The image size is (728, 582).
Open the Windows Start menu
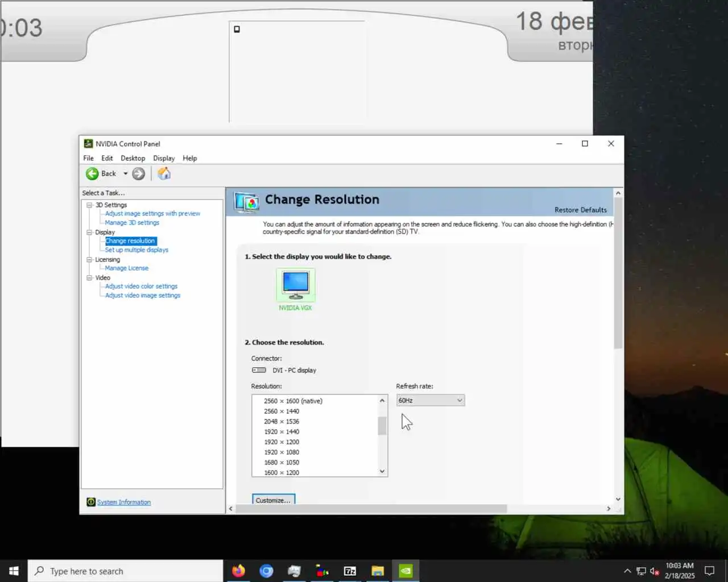pos(14,571)
